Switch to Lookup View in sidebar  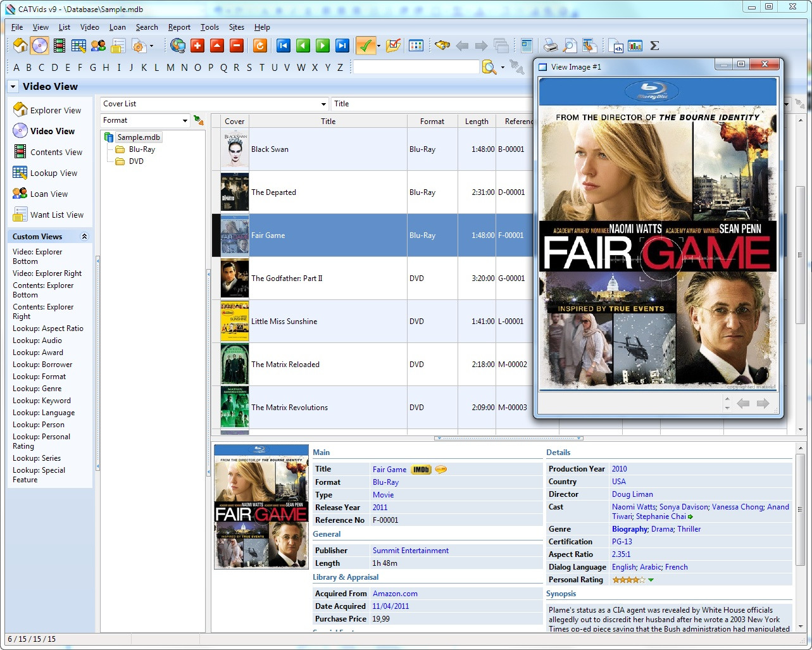[x=46, y=173]
